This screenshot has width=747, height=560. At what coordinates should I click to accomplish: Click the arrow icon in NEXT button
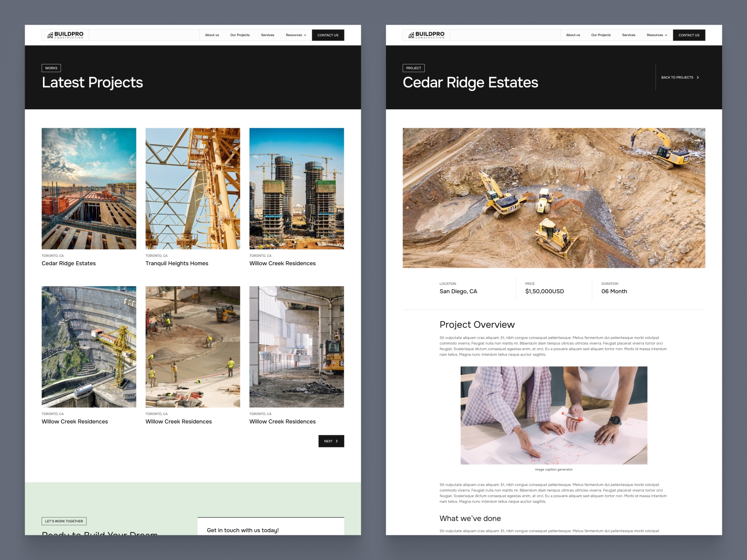tap(337, 441)
